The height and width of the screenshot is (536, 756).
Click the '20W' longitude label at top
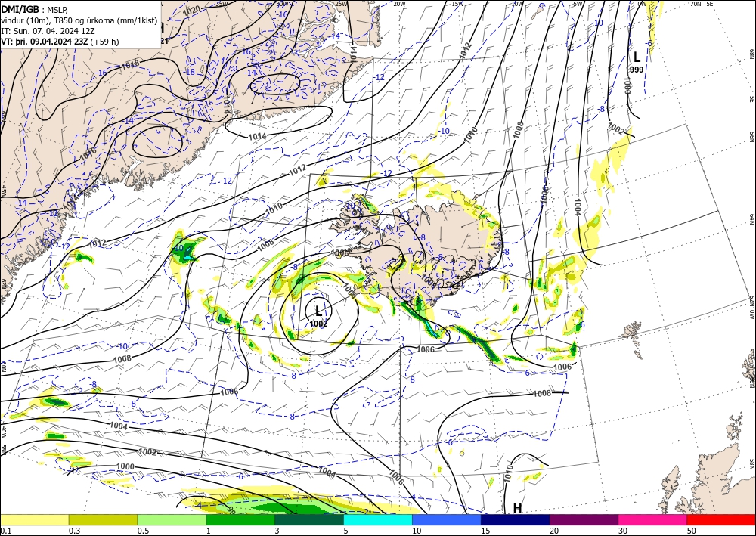[x=398, y=4]
